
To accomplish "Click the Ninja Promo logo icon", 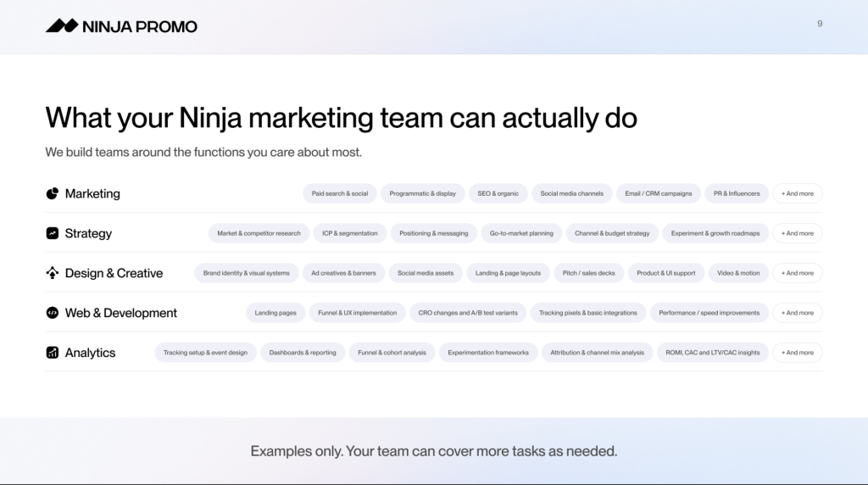I will pyautogui.click(x=62, y=26).
